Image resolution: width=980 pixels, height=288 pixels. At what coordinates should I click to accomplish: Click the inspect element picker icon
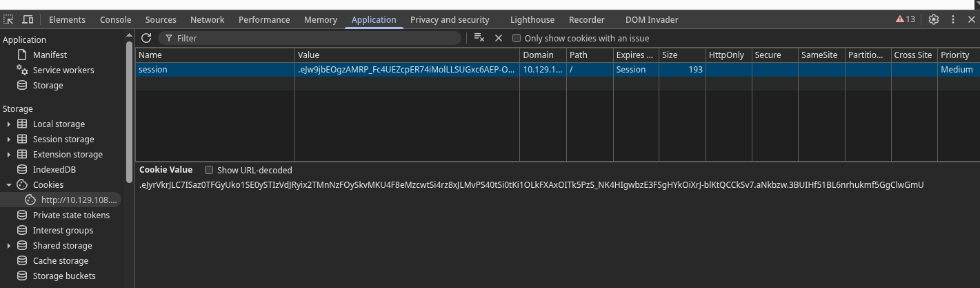[x=9, y=20]
